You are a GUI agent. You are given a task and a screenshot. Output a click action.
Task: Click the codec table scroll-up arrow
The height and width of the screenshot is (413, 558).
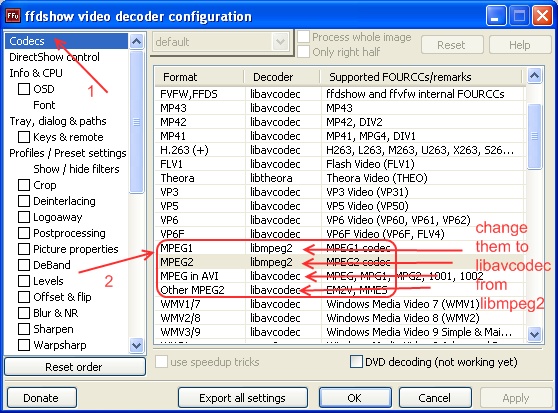click(x=535, y=75)
